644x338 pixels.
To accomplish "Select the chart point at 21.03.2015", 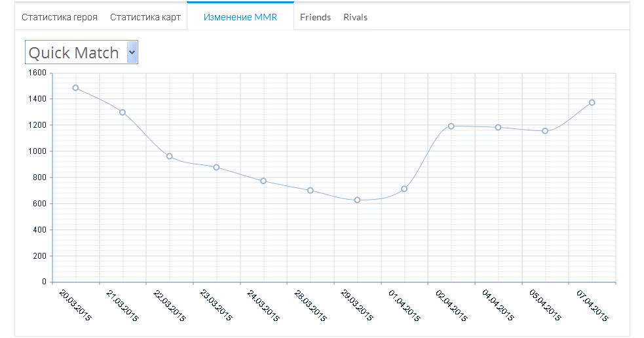I will pyautogui.click(x=123, y=112).
